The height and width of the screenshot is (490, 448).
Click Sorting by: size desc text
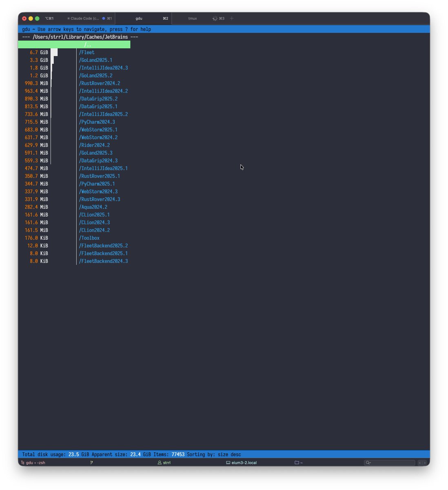pos(214,454)
